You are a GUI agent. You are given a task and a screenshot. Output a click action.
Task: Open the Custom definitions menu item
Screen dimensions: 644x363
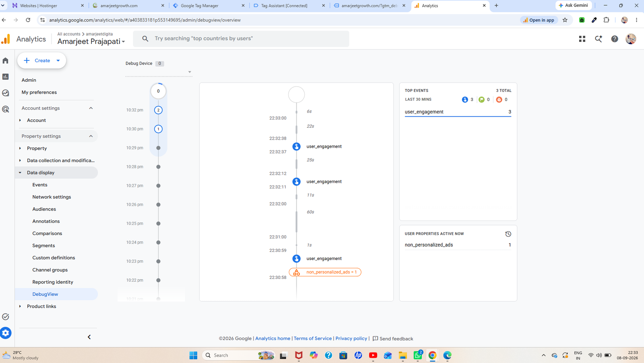tap(54, 258)
